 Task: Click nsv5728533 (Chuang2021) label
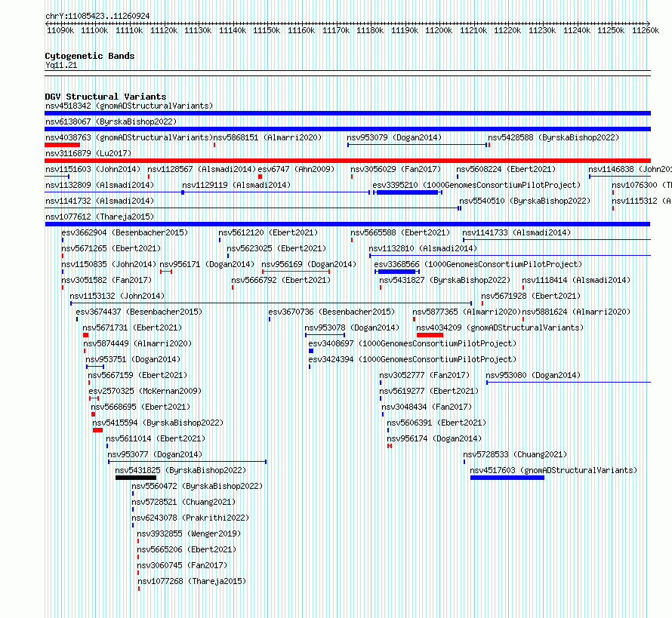pos(515,454)
